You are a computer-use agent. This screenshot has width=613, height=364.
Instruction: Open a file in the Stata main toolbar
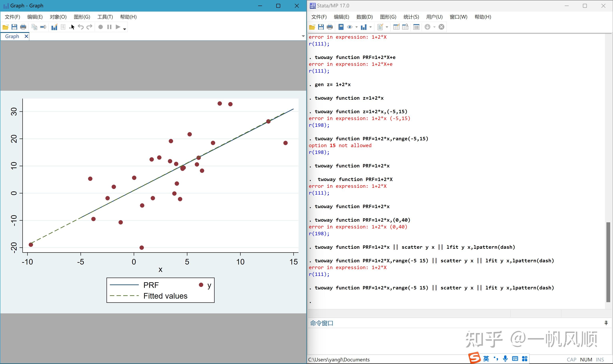click(x=312, y=27)
